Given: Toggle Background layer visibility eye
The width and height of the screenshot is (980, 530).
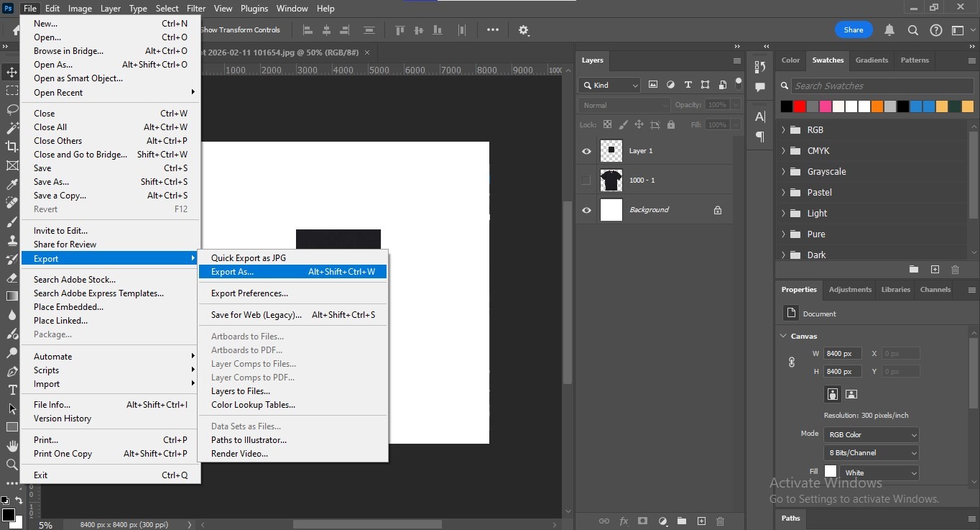Looking at the screenshot, I should point(586,210).
